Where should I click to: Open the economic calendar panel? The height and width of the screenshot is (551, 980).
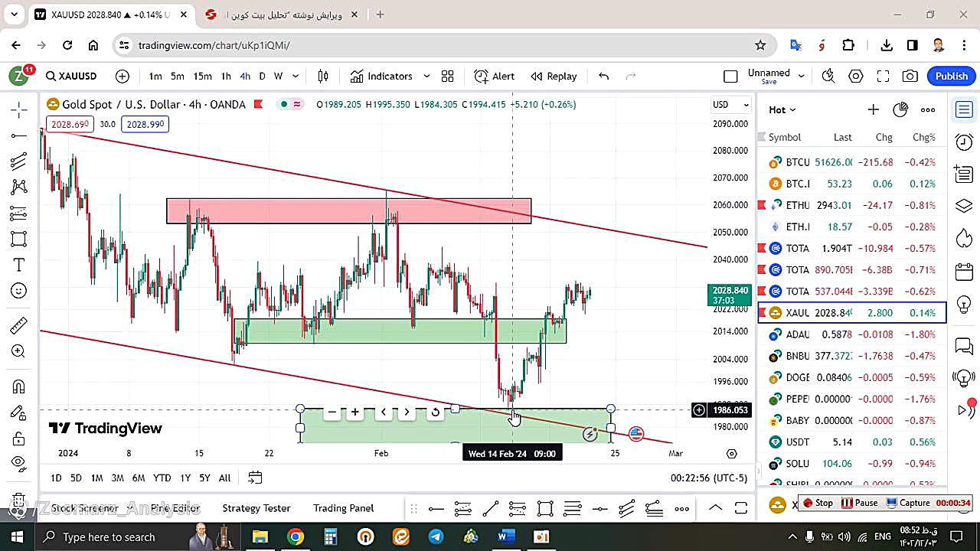tap(964, 272)
